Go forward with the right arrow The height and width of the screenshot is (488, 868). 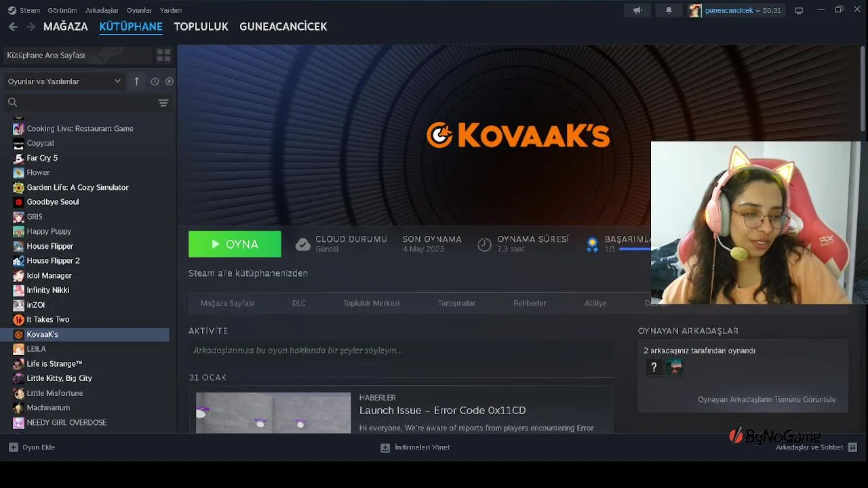[31, 26]
